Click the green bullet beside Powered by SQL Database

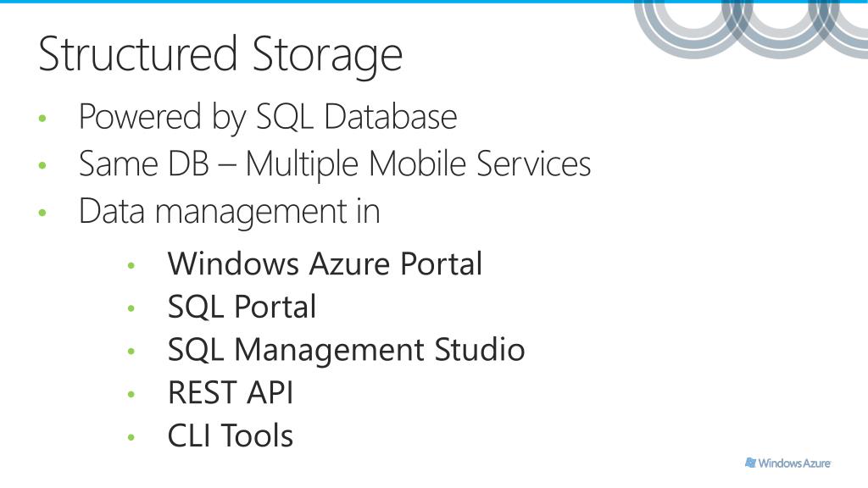tap(42, 118)
